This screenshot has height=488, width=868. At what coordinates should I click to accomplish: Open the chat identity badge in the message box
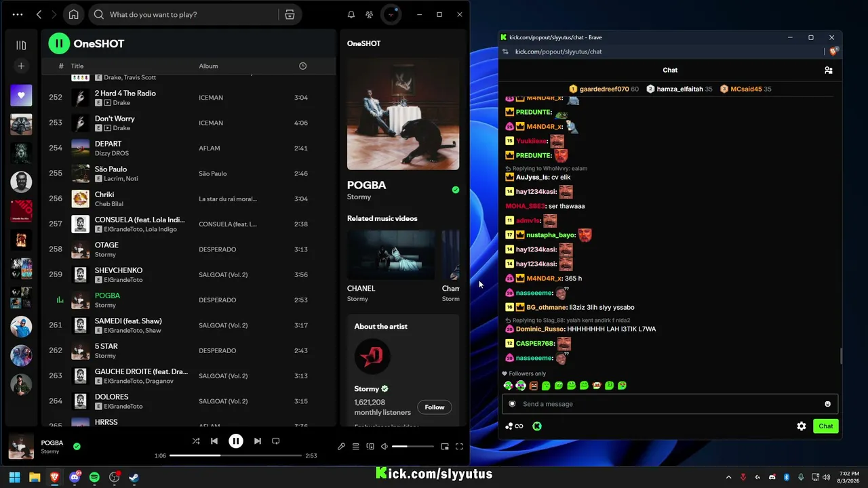coord(513,404)
